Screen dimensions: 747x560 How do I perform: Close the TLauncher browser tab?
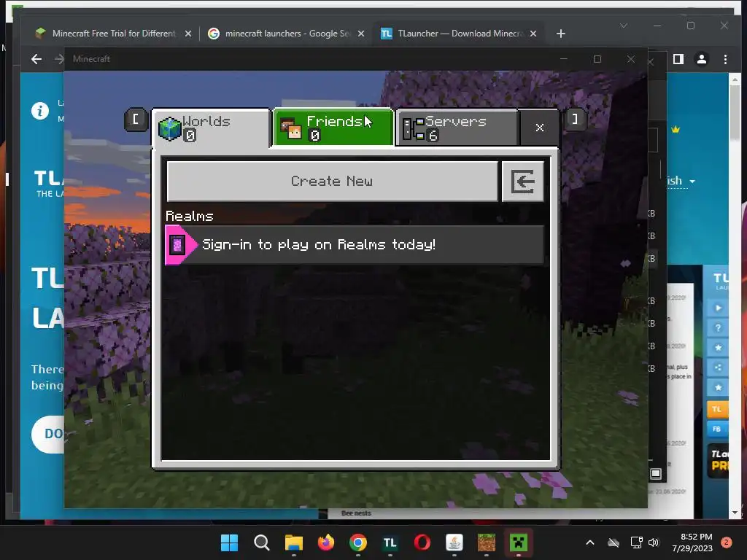tap(533, 34)
